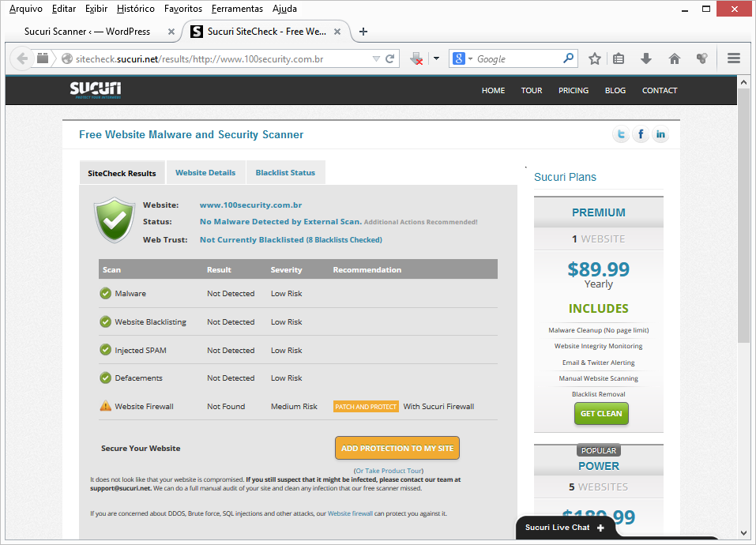Screen dimensions: 756x545
Task: Open the Website firewall text link
Action: point(350,513)
